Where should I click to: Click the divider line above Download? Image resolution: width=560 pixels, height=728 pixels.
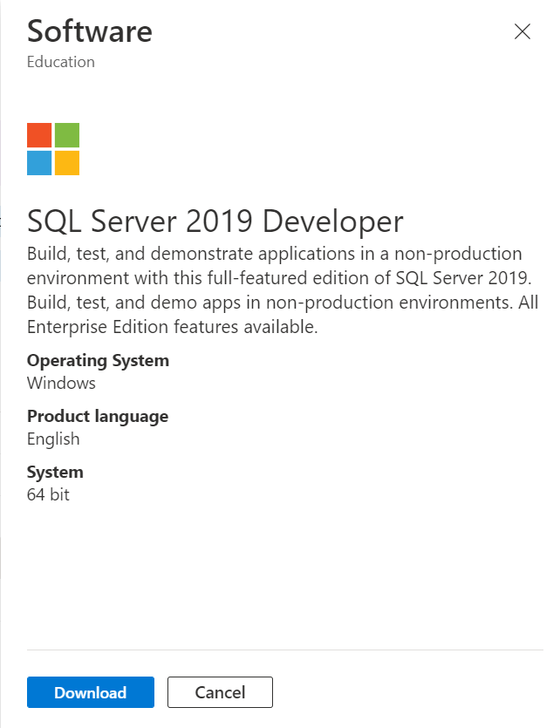click(285, 650)
